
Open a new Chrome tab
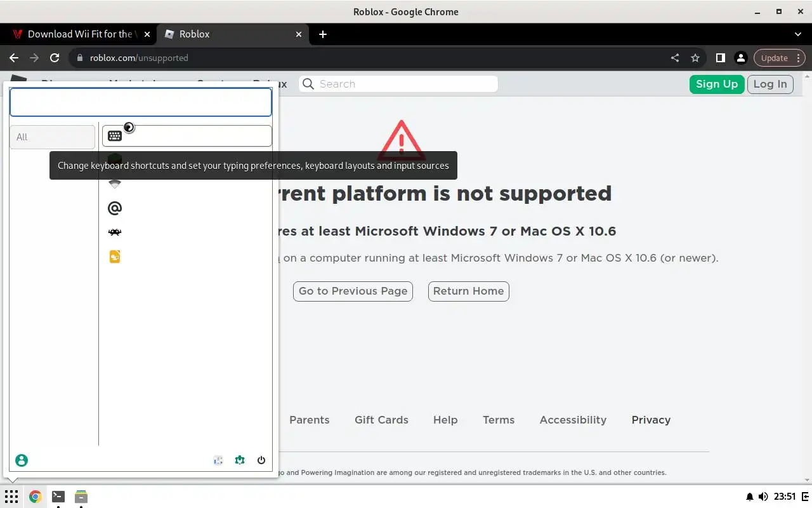[323, 34]
